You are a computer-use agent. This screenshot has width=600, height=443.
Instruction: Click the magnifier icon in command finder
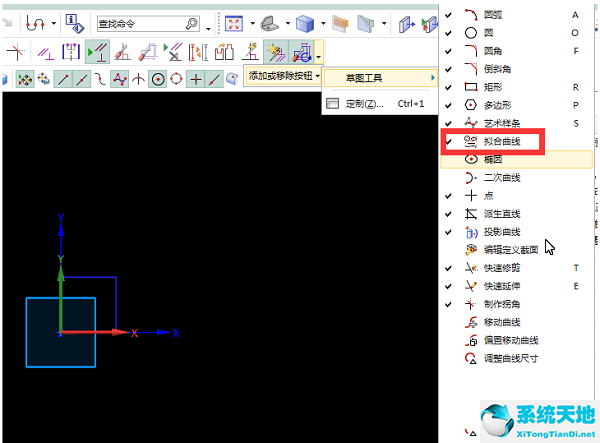tap(192, 24)
